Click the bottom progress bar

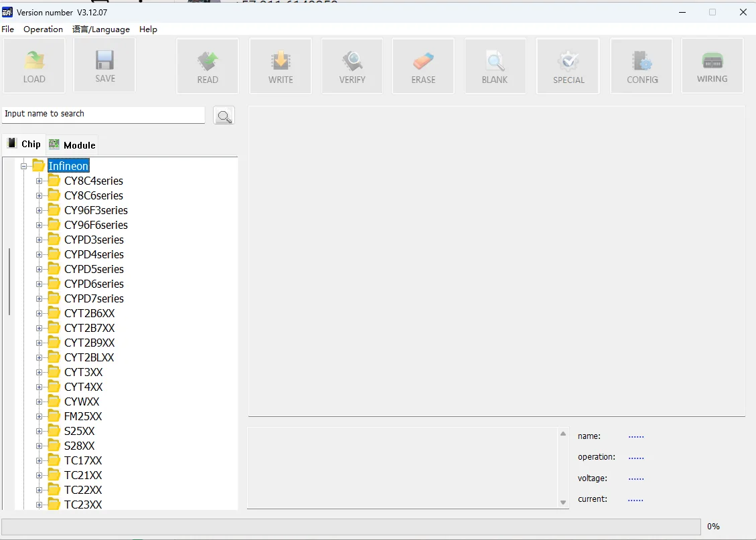coord(351,527)
